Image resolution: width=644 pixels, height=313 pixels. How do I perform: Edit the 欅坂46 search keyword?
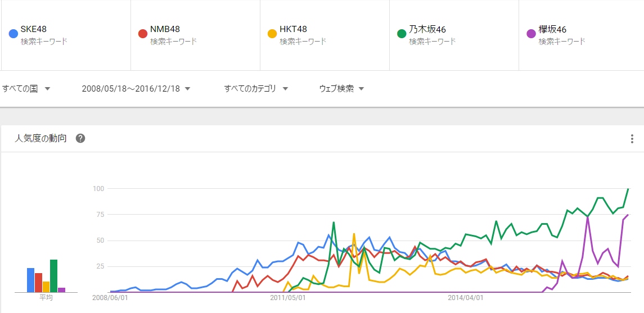pyautogui.click(x=552, y=29)
